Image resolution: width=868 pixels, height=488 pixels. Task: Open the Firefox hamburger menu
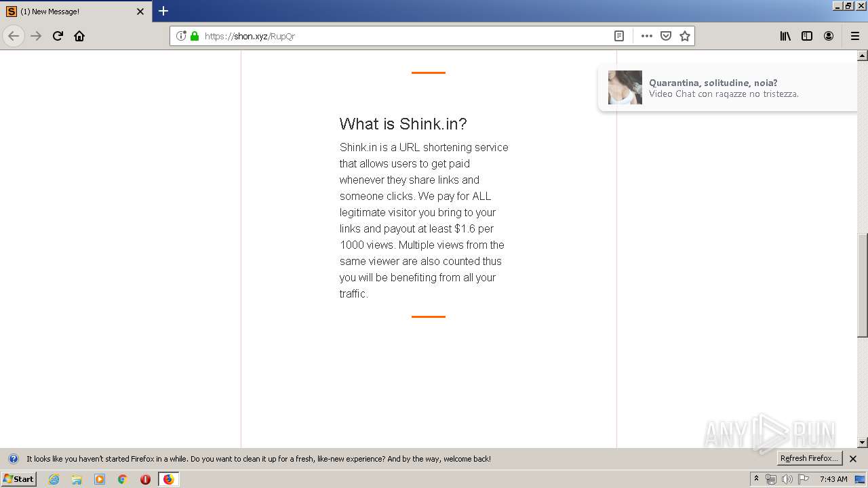(855, 36)
